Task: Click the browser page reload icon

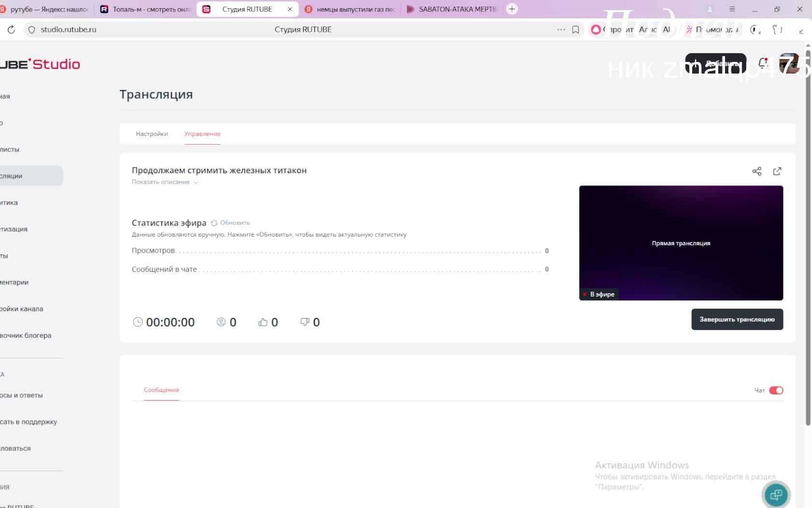Action: 12,30
